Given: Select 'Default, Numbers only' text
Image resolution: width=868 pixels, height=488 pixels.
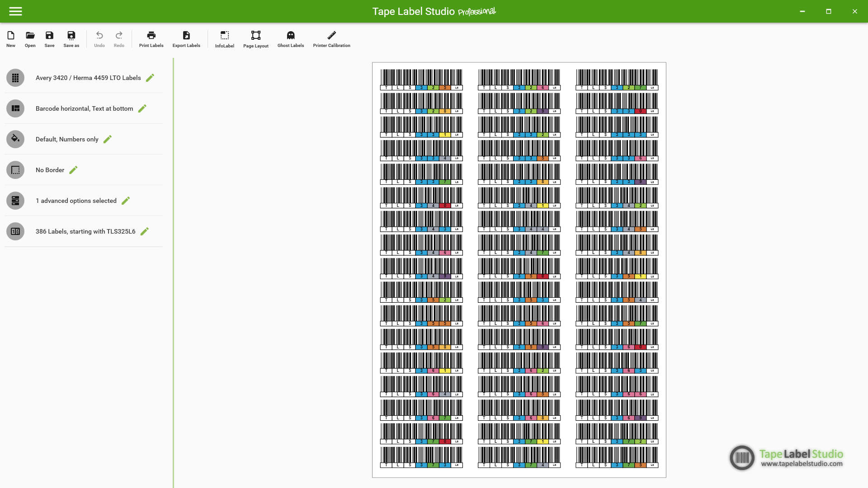Looking at the screenshot, I should click(67, 139).
